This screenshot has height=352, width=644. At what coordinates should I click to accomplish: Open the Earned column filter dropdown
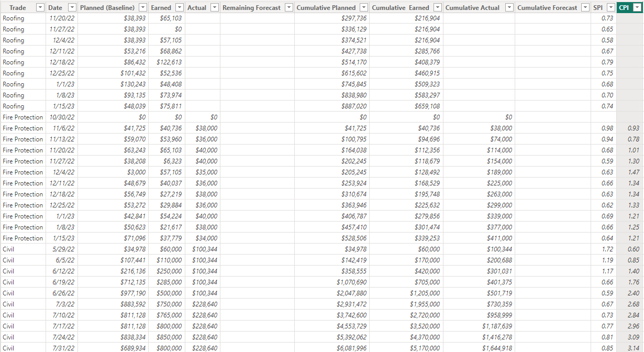[180, 8]
